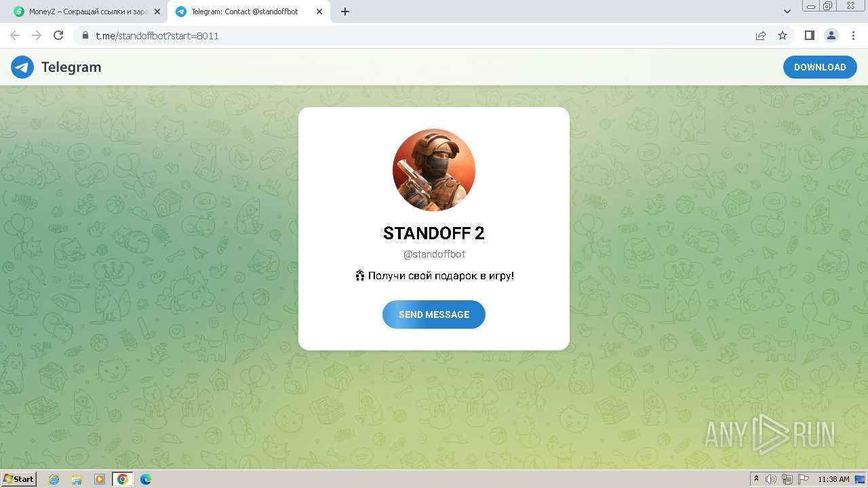Click the Chrome taskbar icon
Viewport: 868px width, 488px height.
pos(123,479)
